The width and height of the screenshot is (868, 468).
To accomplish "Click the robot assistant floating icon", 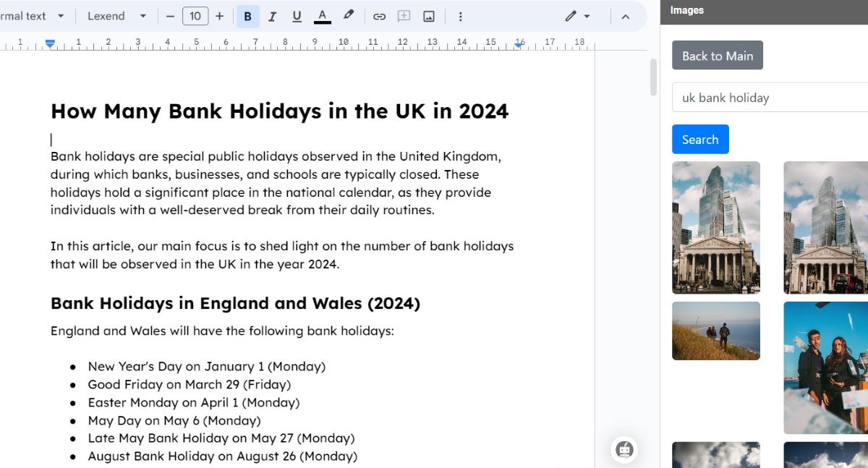I will pos(625,449).
